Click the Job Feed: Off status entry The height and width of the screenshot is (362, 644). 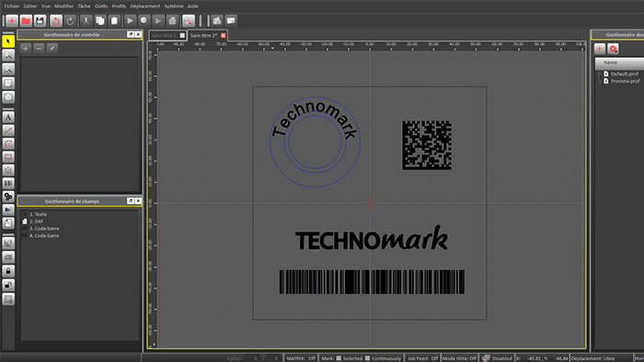(422, 358)
